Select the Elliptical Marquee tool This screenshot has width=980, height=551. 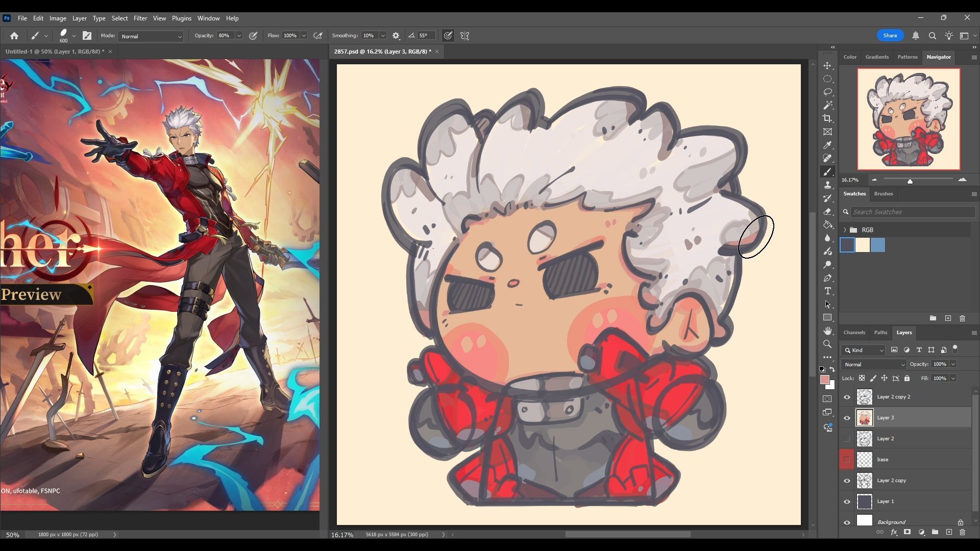point(827,79)
